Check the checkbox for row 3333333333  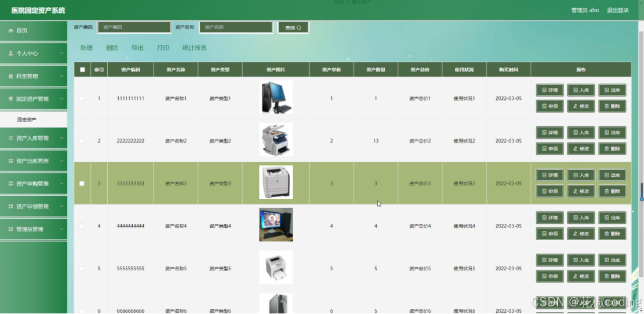(82, 184)
